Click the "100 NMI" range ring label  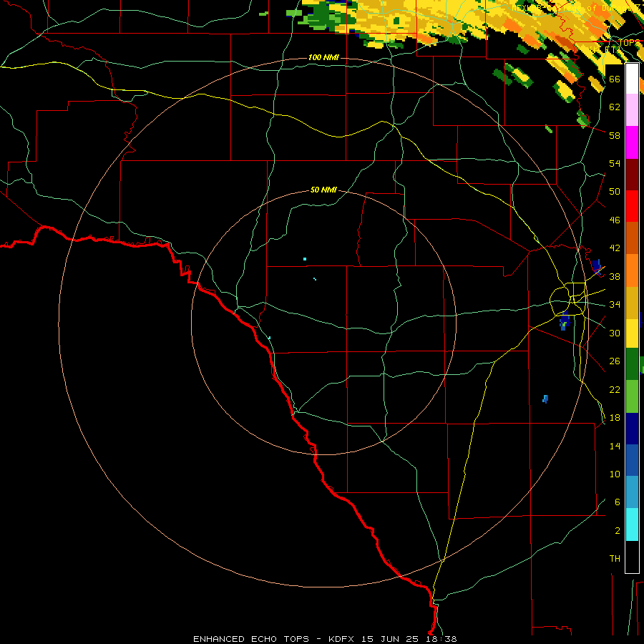pyautogui.click(x=323, y=57)
